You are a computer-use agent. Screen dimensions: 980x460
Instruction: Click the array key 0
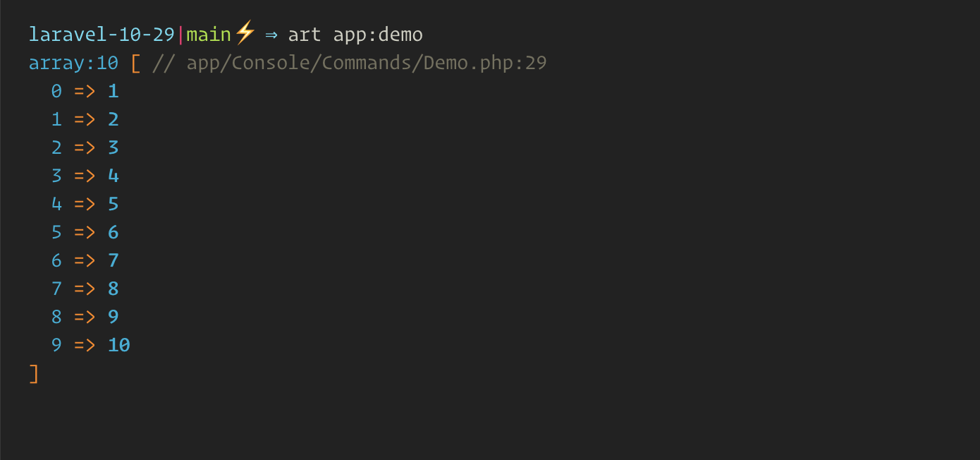click(56, 91)
